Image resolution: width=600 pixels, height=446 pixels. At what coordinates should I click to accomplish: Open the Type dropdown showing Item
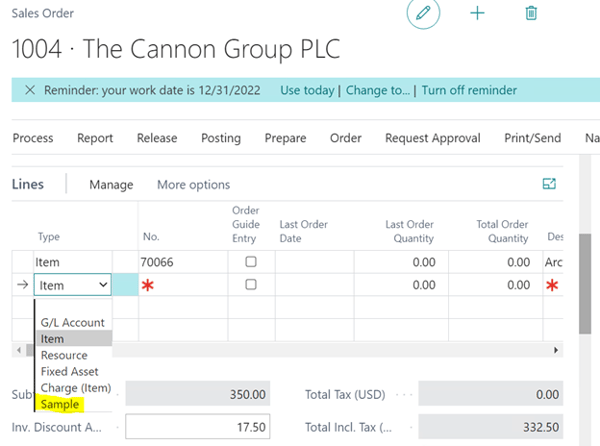click(73, 285)
